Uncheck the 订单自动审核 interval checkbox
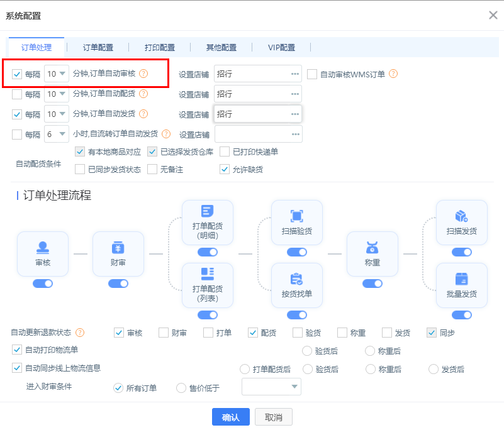Screen dimensions: 504x430 pos(17,74)
